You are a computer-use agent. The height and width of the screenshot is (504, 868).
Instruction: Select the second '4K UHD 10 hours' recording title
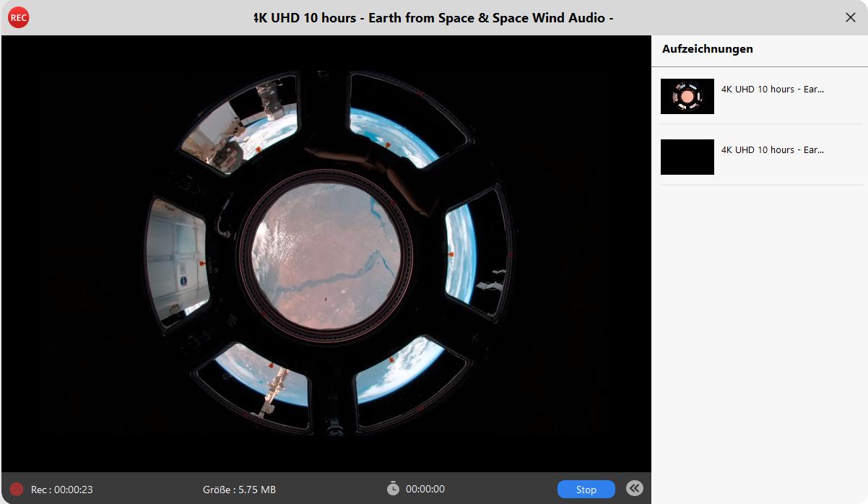tap(772, 150)
